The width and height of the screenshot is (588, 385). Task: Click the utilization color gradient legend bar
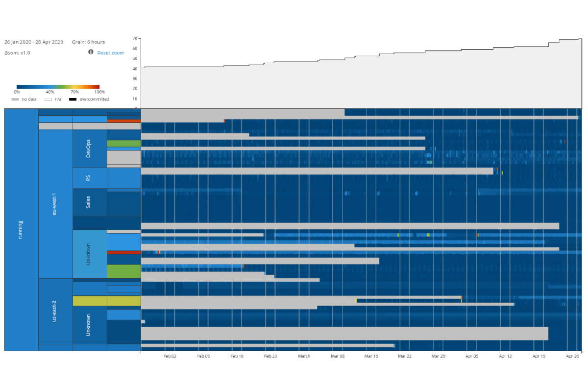[58, 87]
